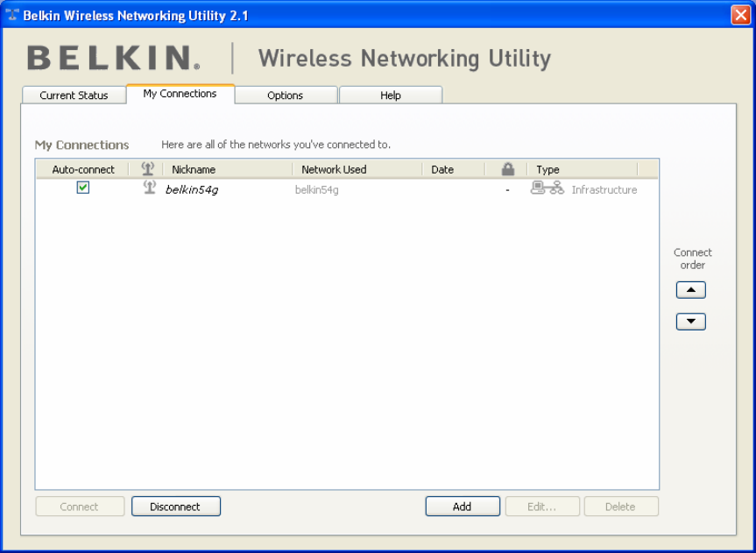Uncheck Auto-connect for belkin54g
Screen dimensions: 756x553
tap(83, 188)
